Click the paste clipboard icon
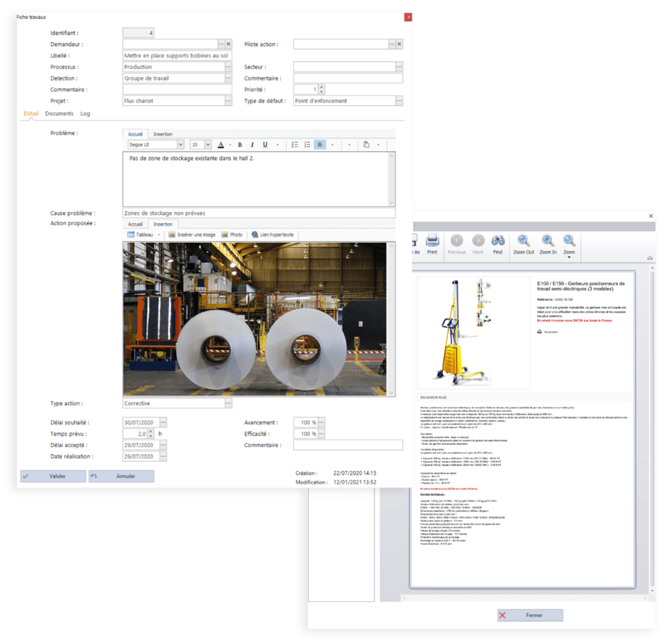Viewport: 664px width, 644px height. (366, 145)
